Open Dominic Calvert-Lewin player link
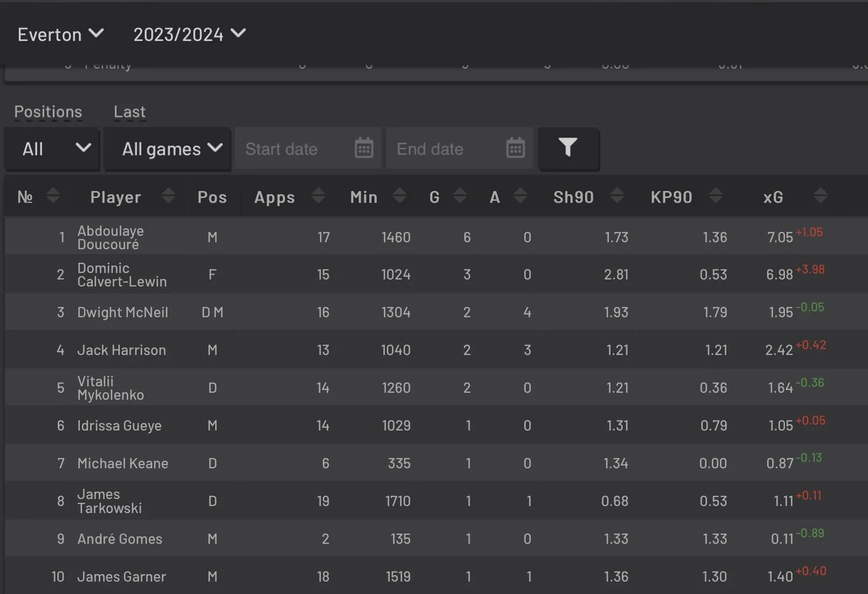 click(x=122, y=275)
